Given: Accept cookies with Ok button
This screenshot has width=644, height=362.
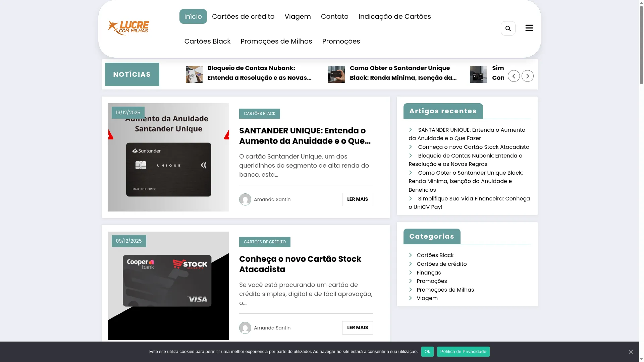Looking at the screenshot, I should pyautogui.click(x=427, y=352).
